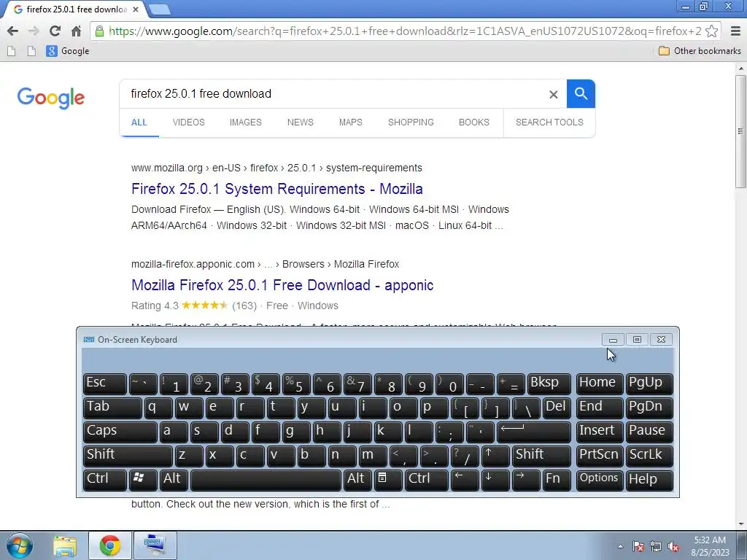Viewport: 747px width, 560px height.
Task: Open the Chrome menu (three lines)
Action: pos(735,31)
